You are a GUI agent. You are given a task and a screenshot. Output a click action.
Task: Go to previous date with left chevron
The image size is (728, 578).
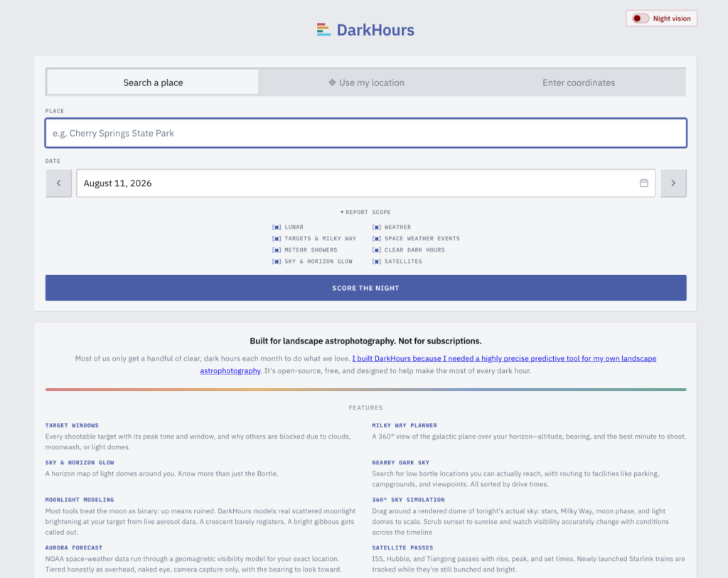[x=58, y=183]
